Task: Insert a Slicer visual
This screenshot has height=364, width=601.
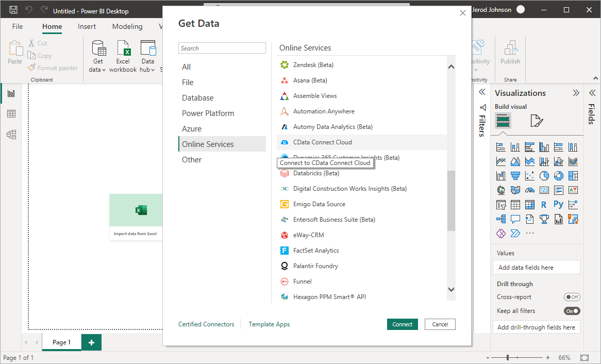Action: pyautogui.click(x=500, y=204)
